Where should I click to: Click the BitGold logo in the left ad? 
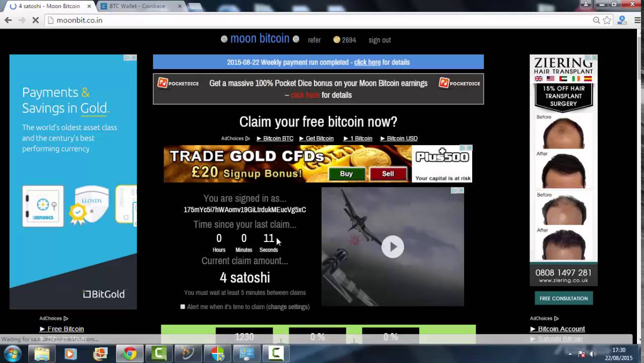[x=104, y=294]
